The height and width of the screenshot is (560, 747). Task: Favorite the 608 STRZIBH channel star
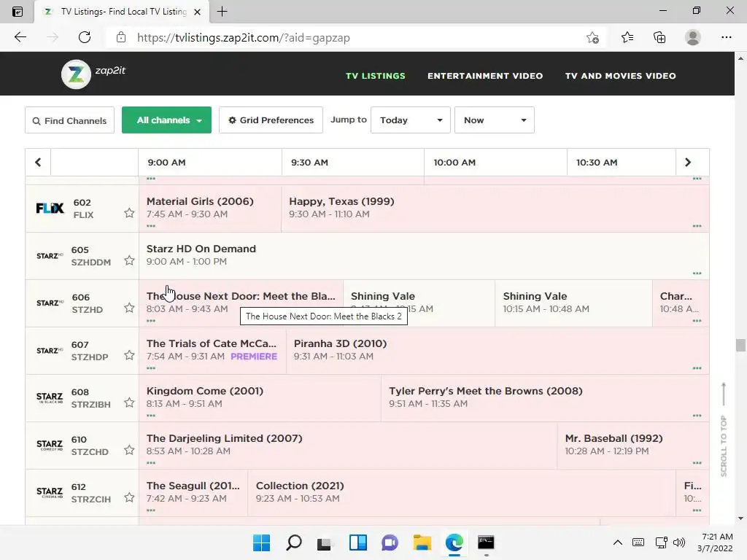point(129,402)
